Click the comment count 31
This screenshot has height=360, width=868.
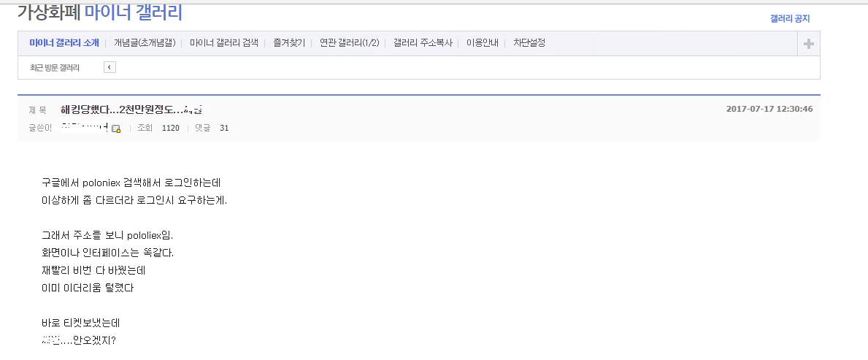point(224,129)
